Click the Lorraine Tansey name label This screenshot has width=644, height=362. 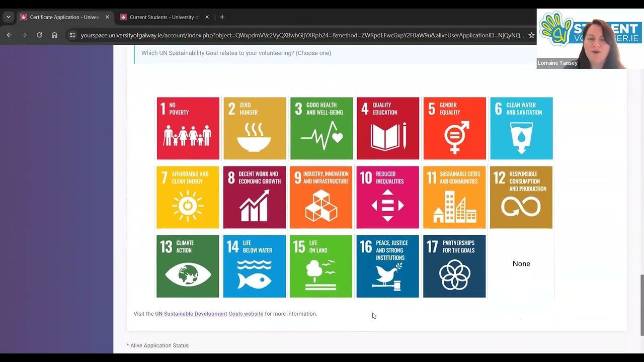click(x=557, y=63)
